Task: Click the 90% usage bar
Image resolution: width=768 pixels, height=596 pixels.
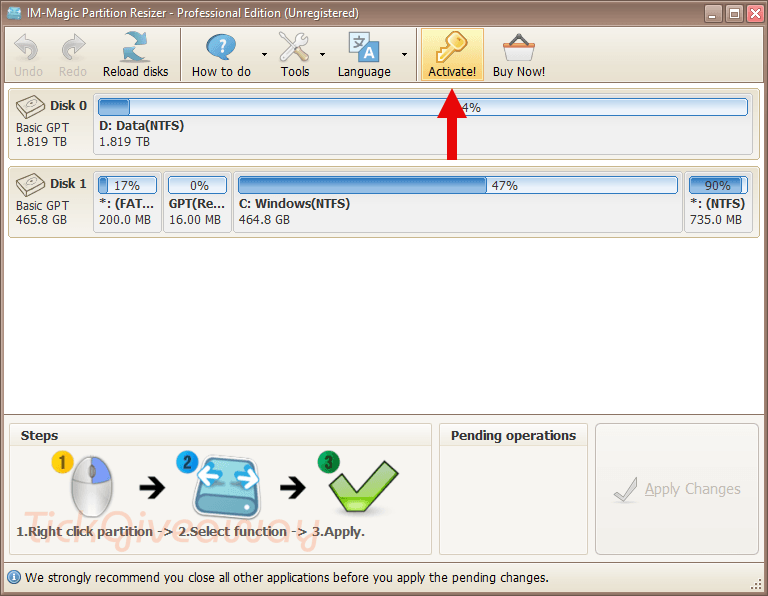Action: (718, 186)
